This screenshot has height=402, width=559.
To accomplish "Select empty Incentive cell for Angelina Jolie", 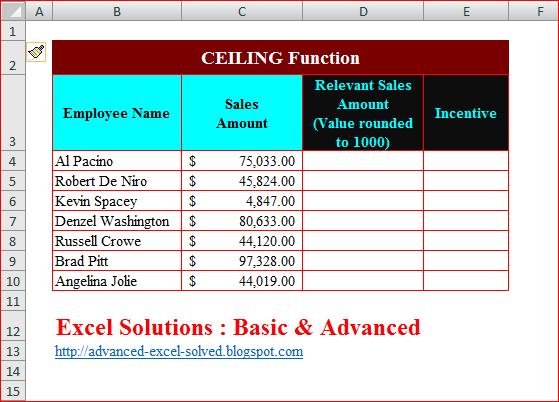I will tap(466, 280).
